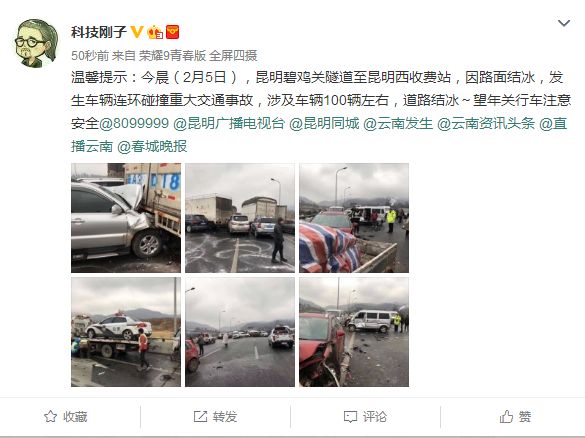Viewport: 585px width, 438px height.
Task: Click the 转发 share icon
Action: (200, 416)
